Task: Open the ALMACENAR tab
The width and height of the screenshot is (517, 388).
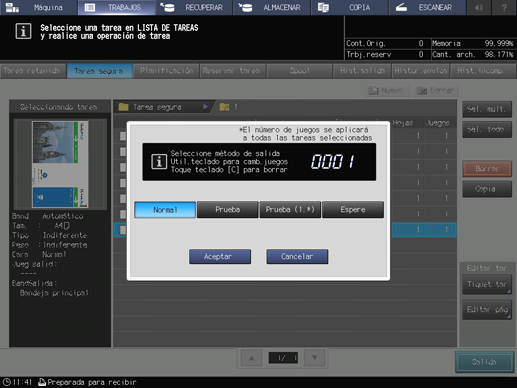Action: (x=272, y=7)
